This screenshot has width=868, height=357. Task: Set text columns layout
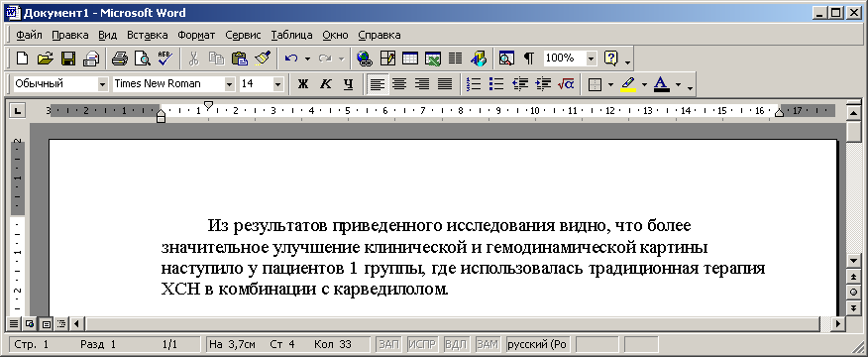(x=455, y=59)
